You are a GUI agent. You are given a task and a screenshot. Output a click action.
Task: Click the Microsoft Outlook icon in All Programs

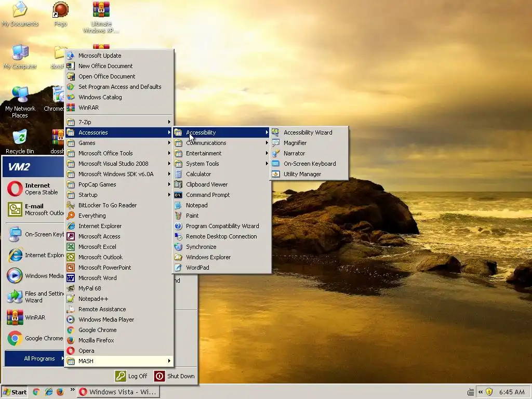pos(71,257)
